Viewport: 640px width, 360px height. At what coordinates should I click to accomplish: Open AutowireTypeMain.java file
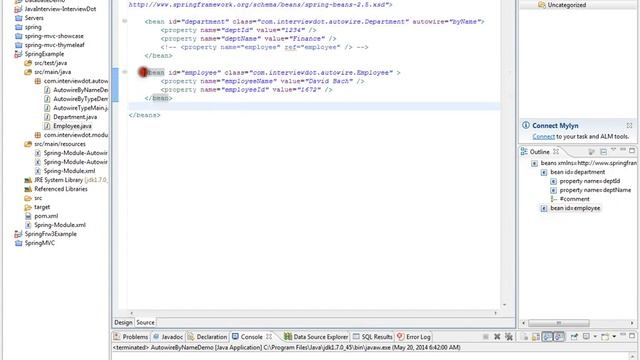[81, 108]
